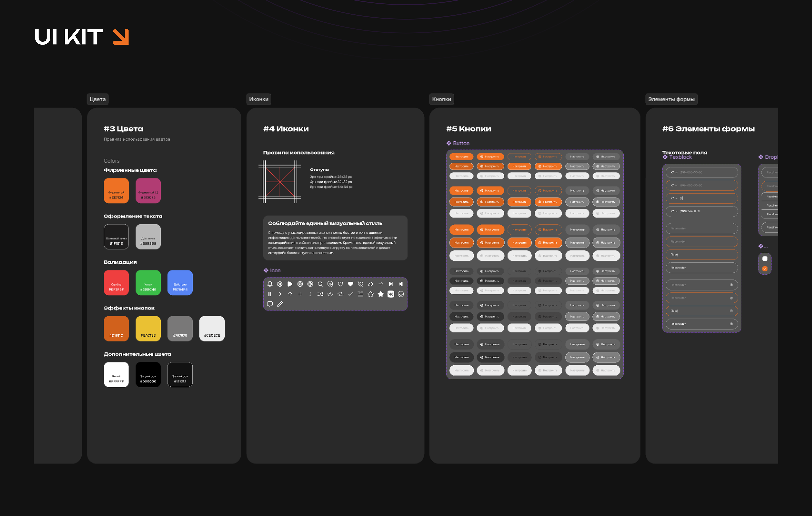Viewport: 812px width, 516px height.
Task: Click the VK logo icon
Action: [391, 294]
